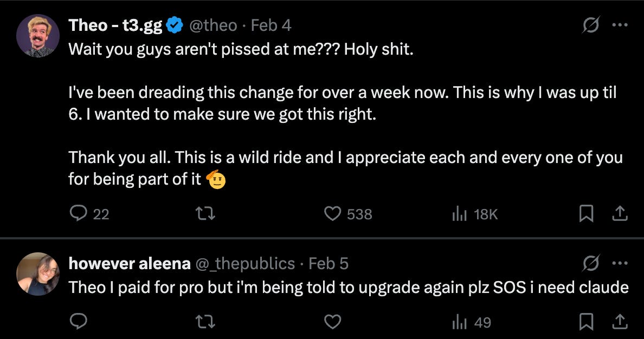
Task: Open Grok icon on aleena's reply
Action: coord(589,264)
